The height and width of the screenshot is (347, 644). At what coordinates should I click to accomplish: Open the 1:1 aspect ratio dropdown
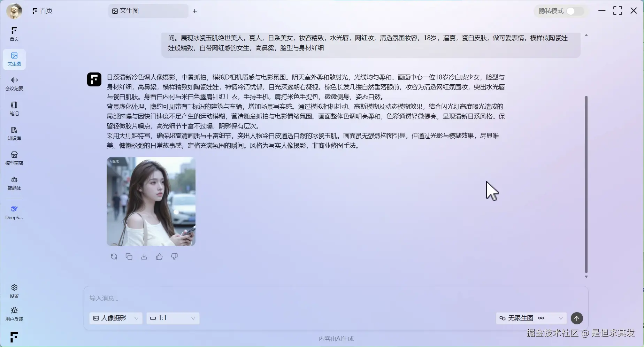tap(173, 318)
